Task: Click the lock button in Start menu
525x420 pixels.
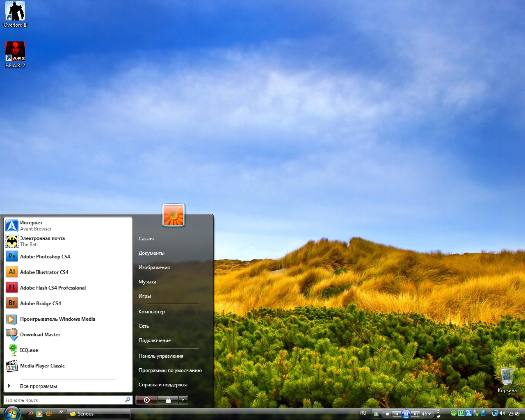Action: [168, 400]
